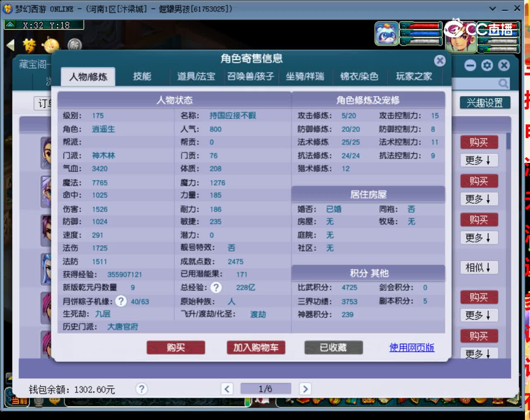
Task: Close the 藏宝阁 window
Action: [x=504, y=65]
